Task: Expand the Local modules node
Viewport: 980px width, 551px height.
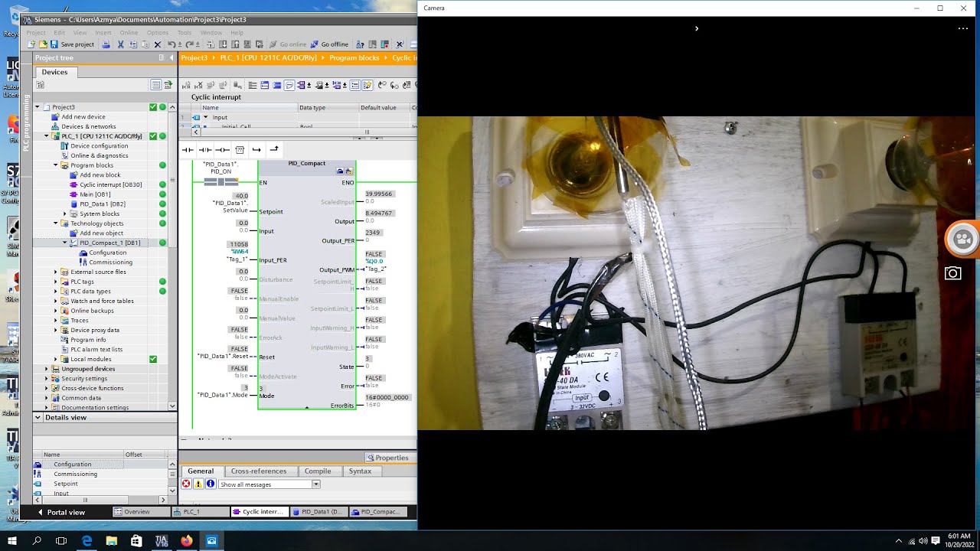Action: pyautogui.click(x=56, y=359)
